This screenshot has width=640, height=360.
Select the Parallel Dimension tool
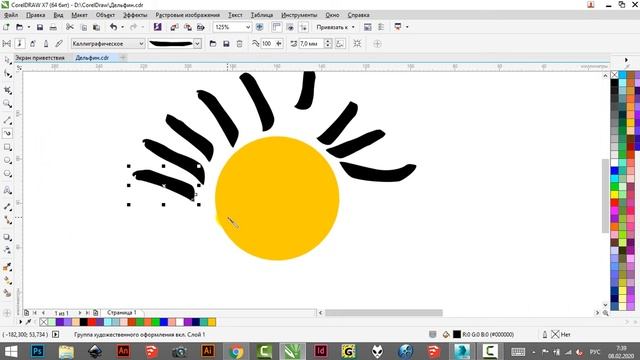[7, 207]
